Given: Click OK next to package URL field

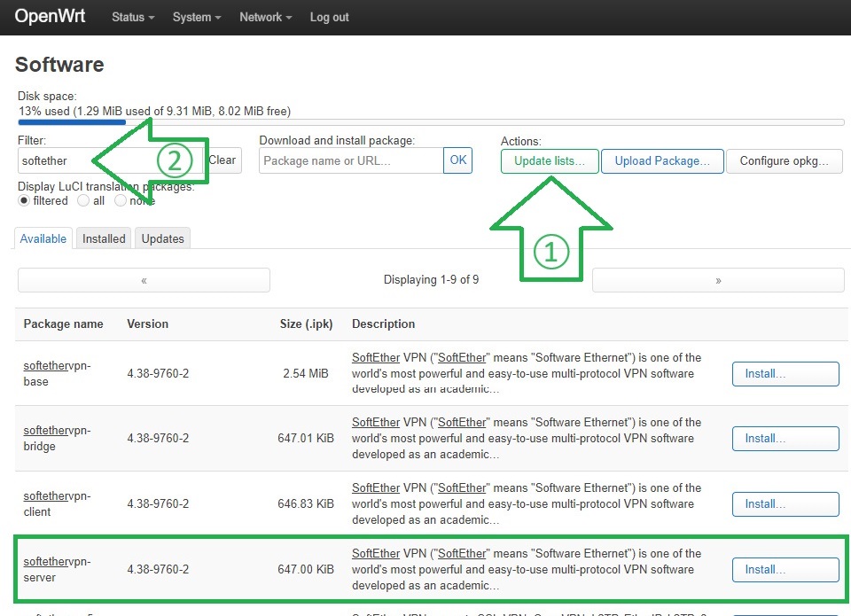Looking at the screenshot, I should 457,160.
